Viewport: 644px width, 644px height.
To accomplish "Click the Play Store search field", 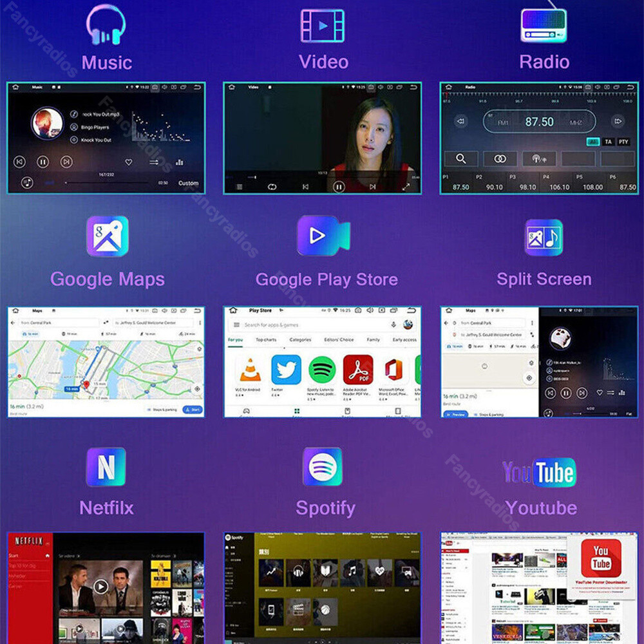I will [312, 325].
